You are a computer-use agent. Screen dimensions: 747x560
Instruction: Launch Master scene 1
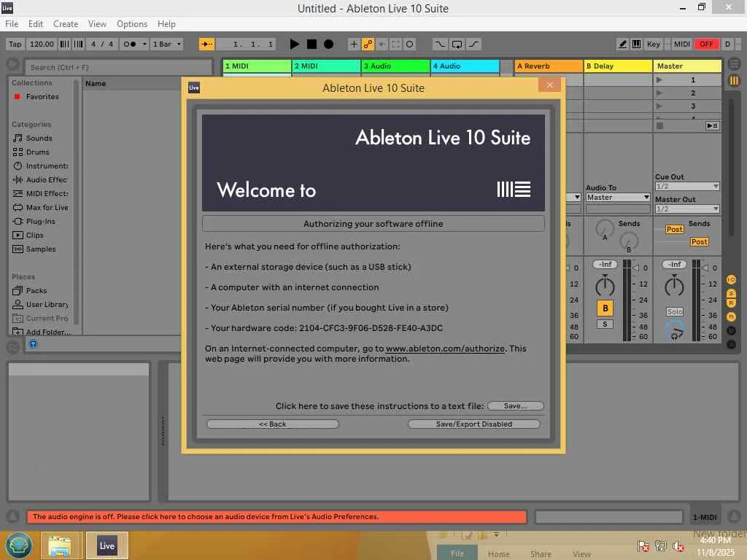[x=659, y=79]
